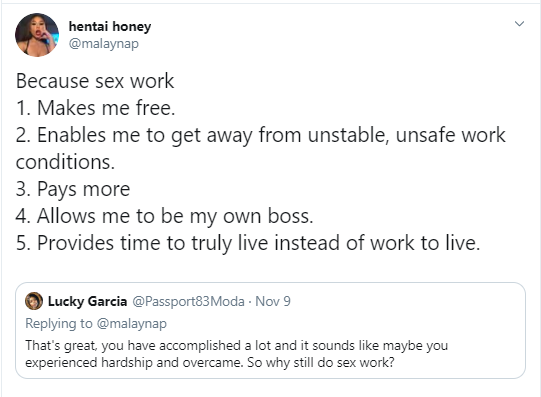Open the tweet options chevron menu
The height and width of the screenshot is (397, 541).
(519, 24)
